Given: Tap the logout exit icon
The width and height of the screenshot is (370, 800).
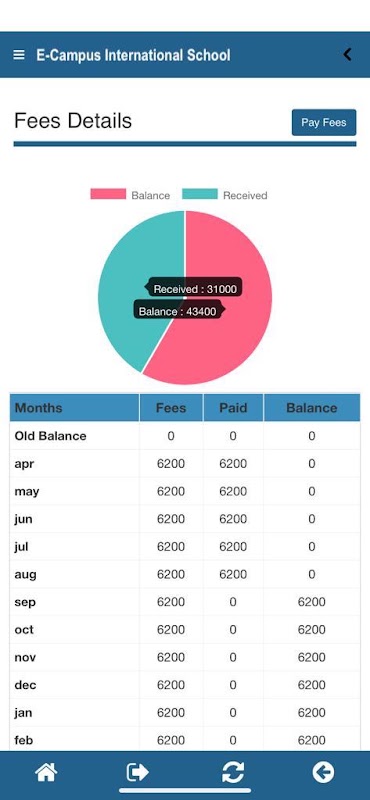Looking at the screenshot, I should [x=137, y=772].
